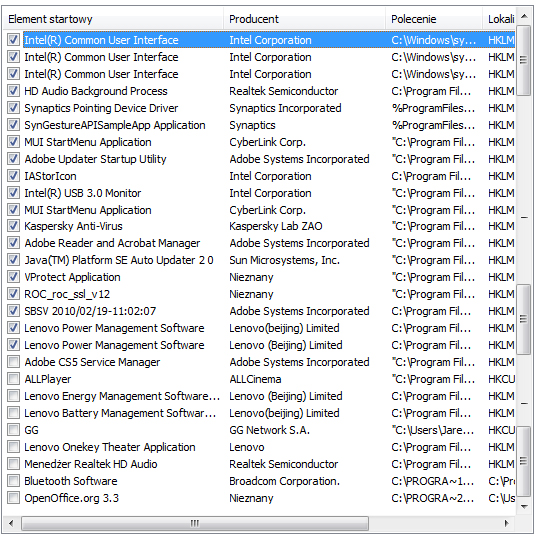The width and height of the screenshot is (540, 538).
Task: Uncheck Adobe Updater Startup Utility
Action: [x=13, y=159]
